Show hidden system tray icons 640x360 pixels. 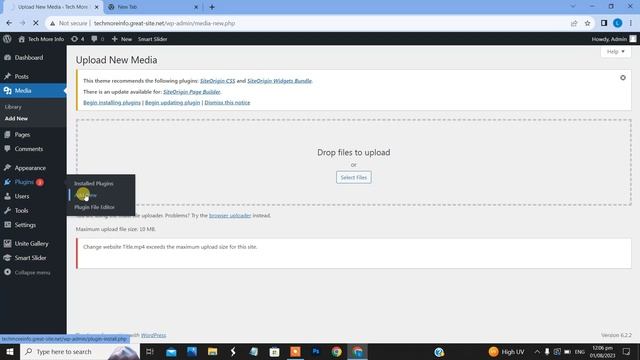tap(537, 351)
